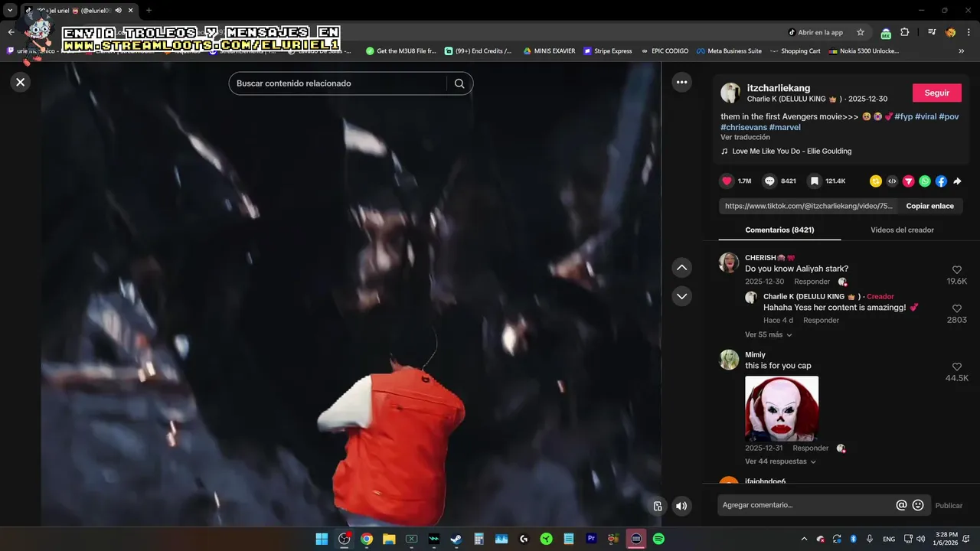Screen dimensions: 980x551
Task: Like Mimiy's comment
Action: 957,367
